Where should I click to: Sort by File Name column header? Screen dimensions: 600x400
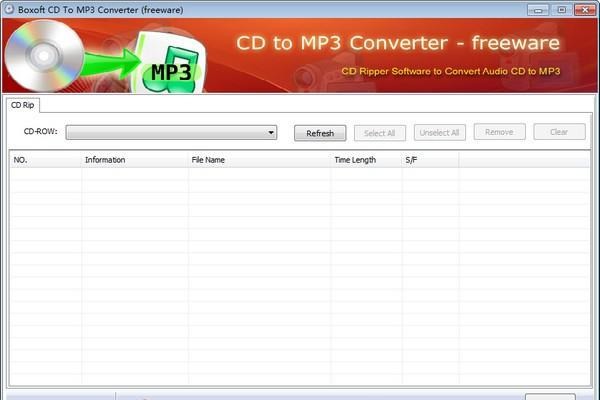click(259, 160)
